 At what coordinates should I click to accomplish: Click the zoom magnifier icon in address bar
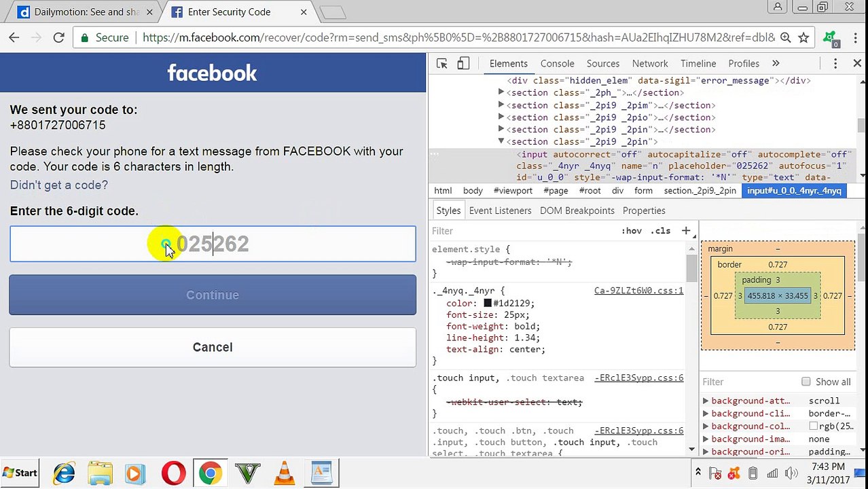[x=785, y=38]
